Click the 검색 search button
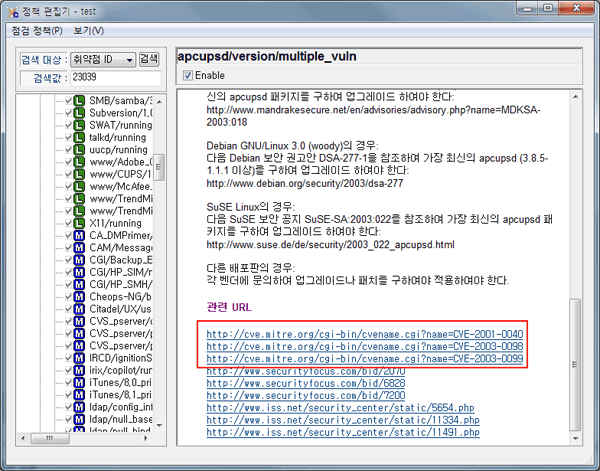 click(x=149, y=59)
